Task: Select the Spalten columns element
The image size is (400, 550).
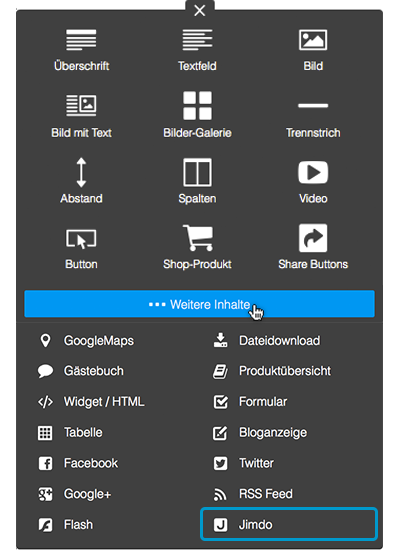Action: pyautogui.click(x=197, y=180)
